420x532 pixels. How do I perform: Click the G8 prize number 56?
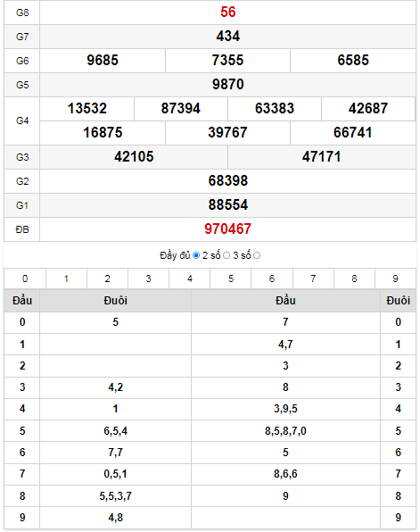[227, 12]
